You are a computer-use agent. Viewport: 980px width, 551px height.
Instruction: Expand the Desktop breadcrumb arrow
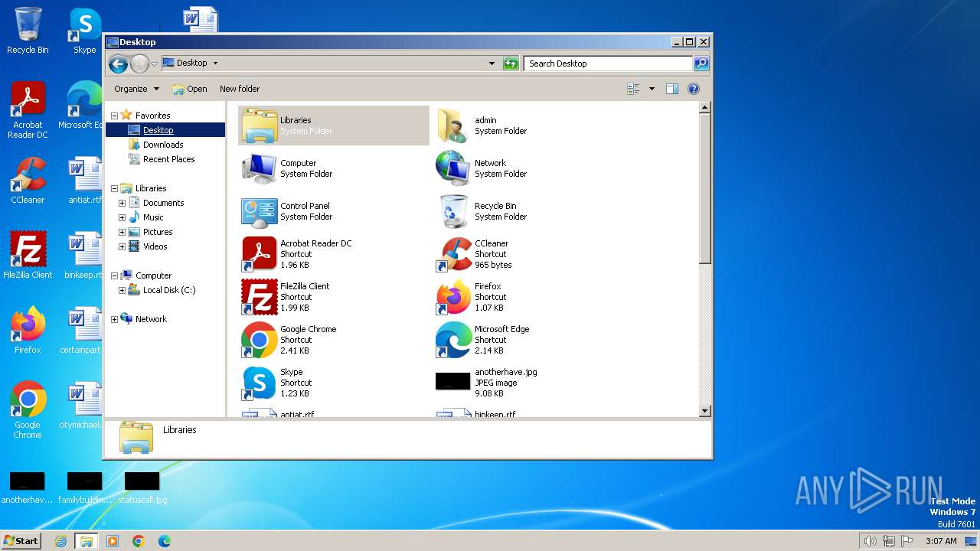click(x=215, y=64)
